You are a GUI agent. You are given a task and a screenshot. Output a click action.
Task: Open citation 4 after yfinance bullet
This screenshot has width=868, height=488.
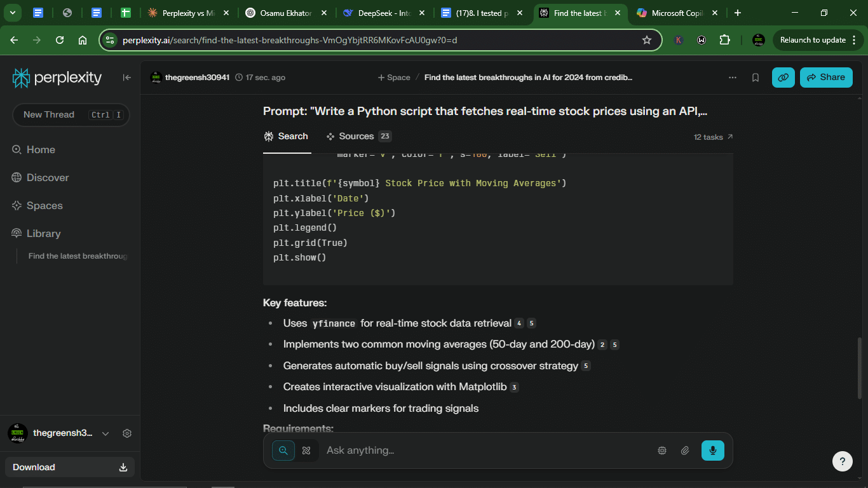point(519,323)
